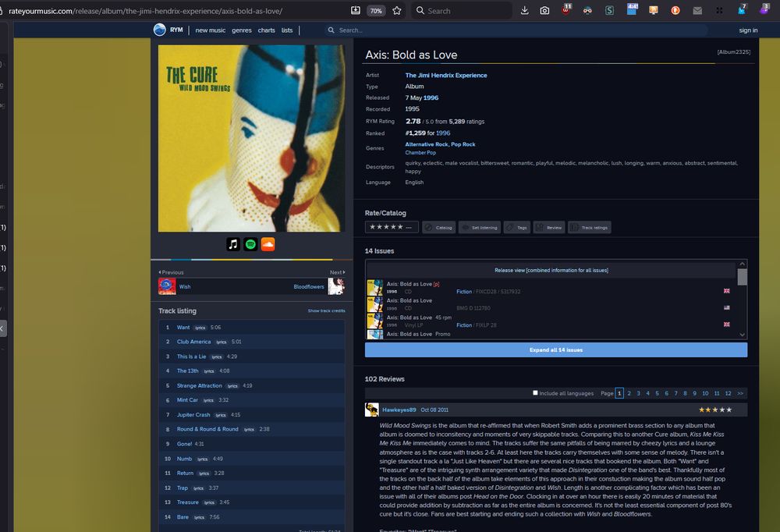Click the magnifier icon in RYM search
This screenshot has height=532, width=780.
331,30
